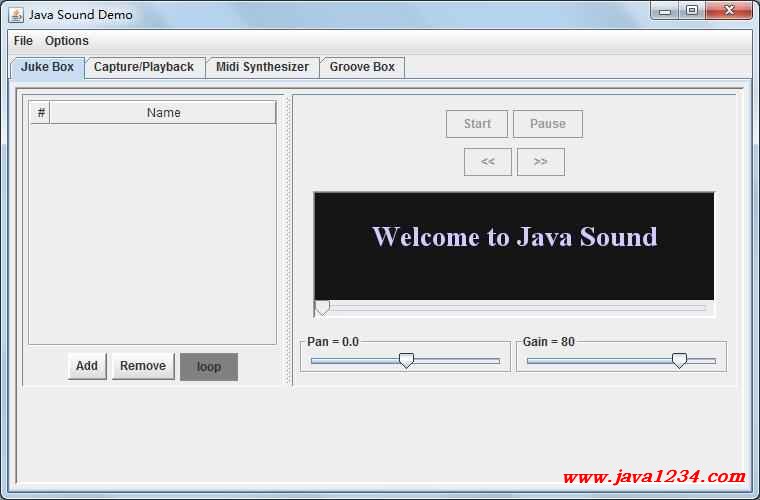
Task: Skip to previous track with << button
Action: tap(488, 162)
